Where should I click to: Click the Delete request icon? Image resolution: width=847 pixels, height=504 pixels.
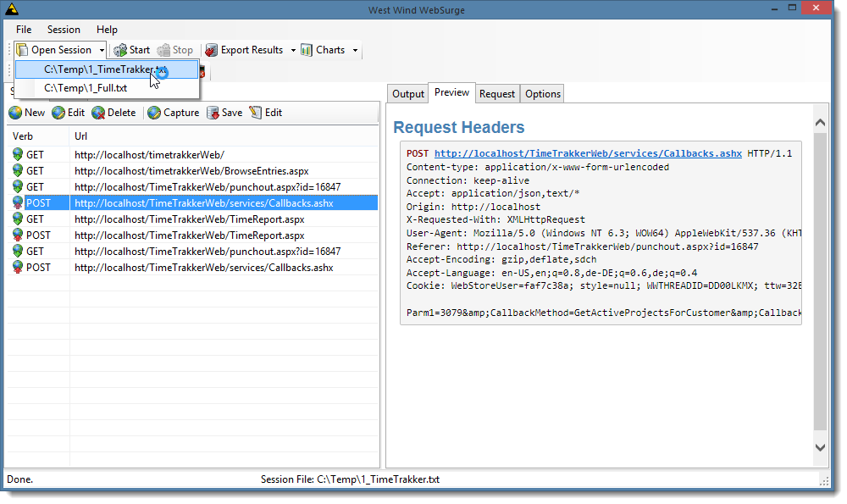coord(98,113)
